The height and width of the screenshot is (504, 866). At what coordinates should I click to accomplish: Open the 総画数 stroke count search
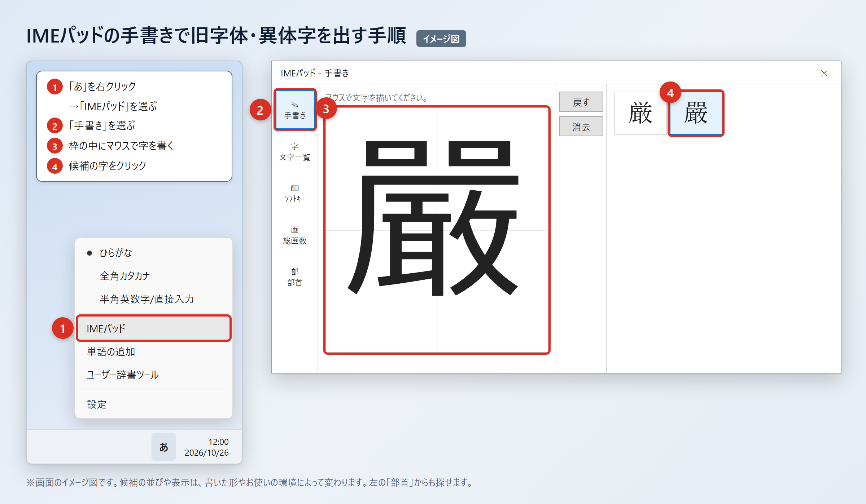(295, 235)
